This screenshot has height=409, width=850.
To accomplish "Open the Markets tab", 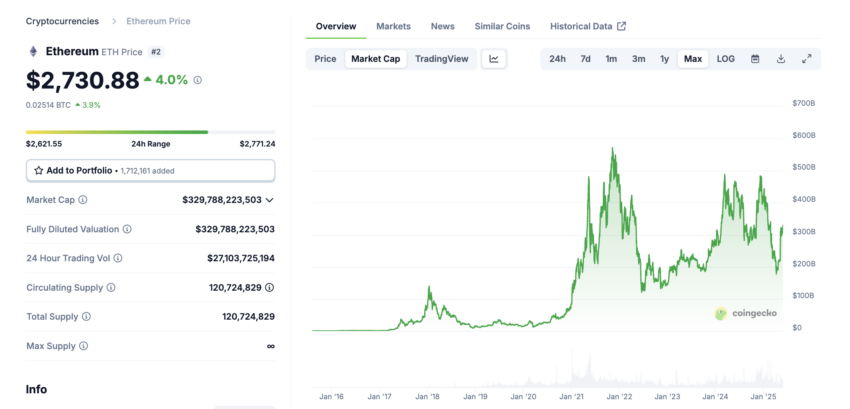I will click(x=394, y=26).
